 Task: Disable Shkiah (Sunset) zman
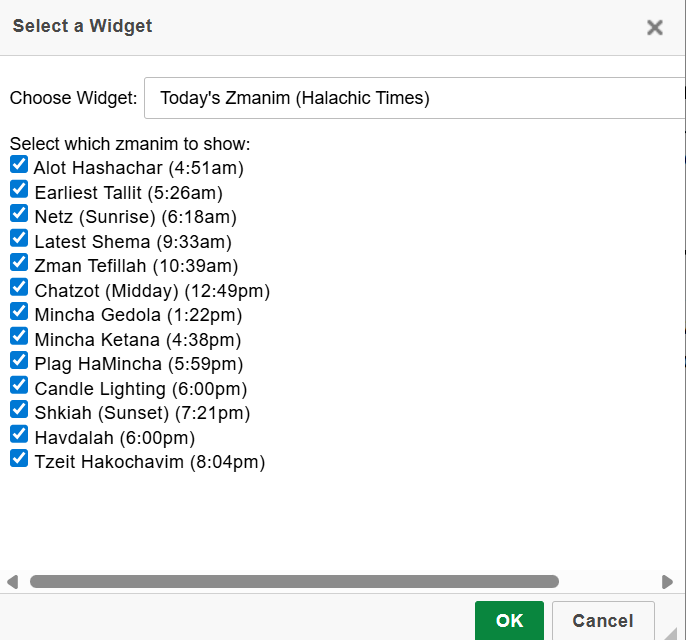point(19,409)
